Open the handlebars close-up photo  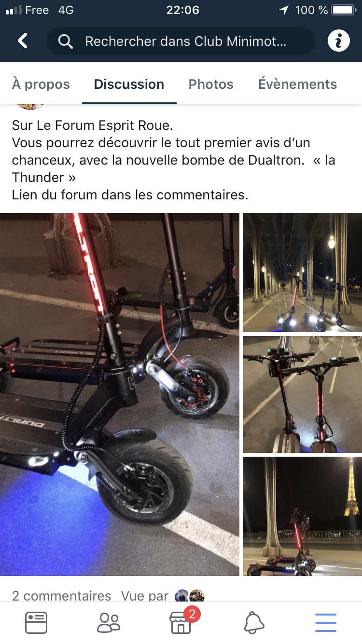click(x=303, y=394)
